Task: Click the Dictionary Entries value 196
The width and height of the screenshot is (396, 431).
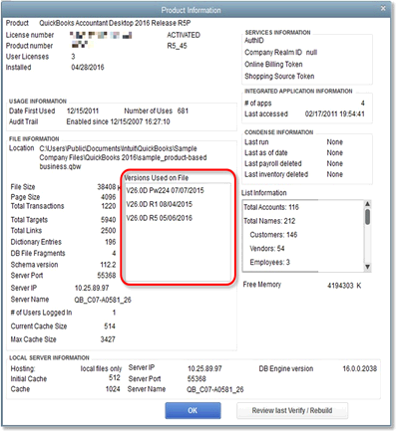Action: pyautogui.click(x=110, y=242)
